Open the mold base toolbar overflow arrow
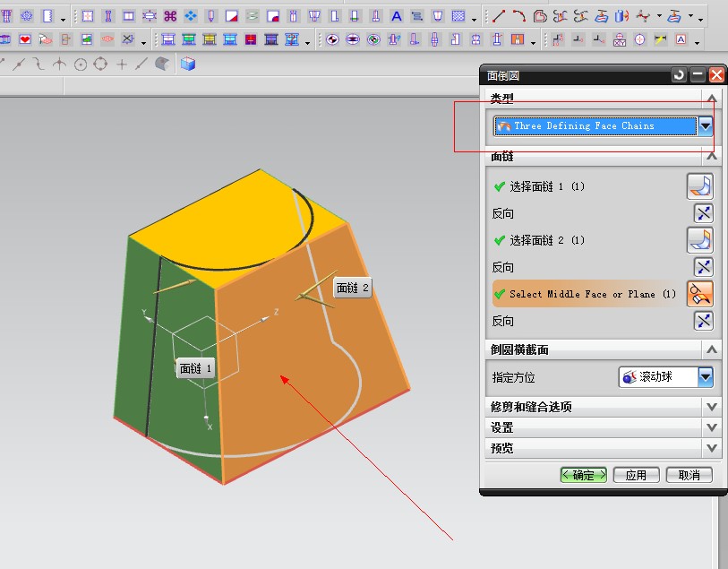This screenshot has width=728, height=569. click(x=307, y=43)
